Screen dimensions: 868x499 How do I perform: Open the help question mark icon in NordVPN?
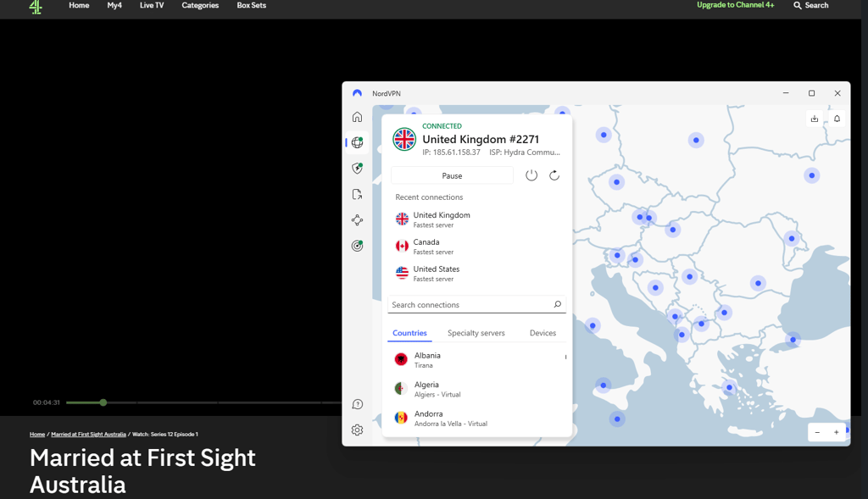pos(357,404)
